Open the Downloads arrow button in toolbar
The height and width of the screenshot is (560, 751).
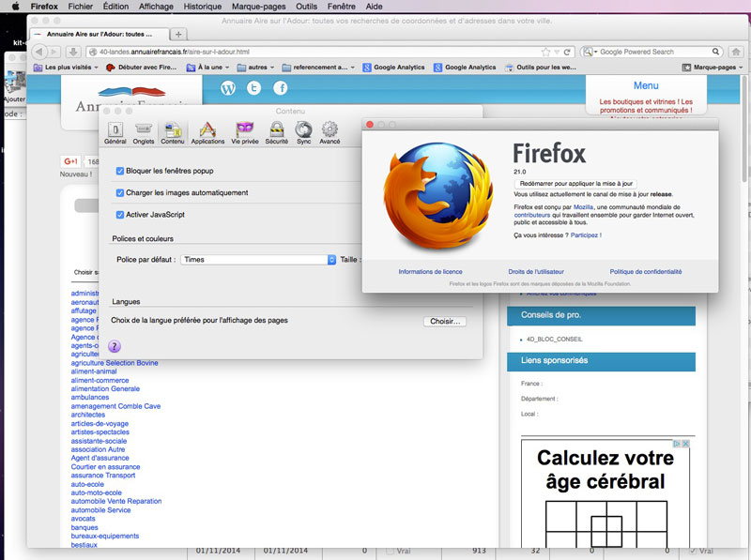tap(73, 52)
